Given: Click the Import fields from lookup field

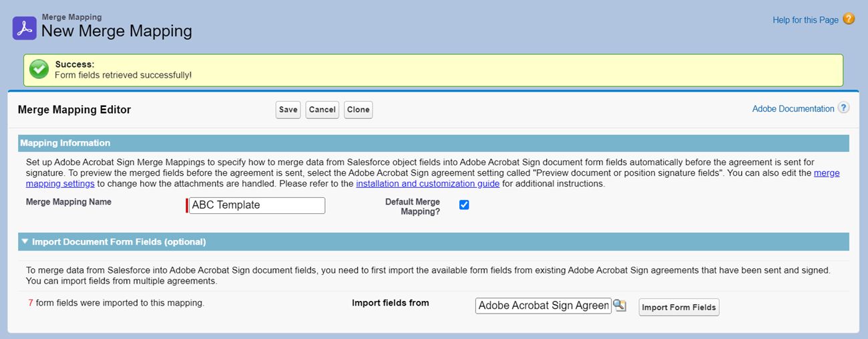Looking at the screenshot, I should click(x=544, y=306).
